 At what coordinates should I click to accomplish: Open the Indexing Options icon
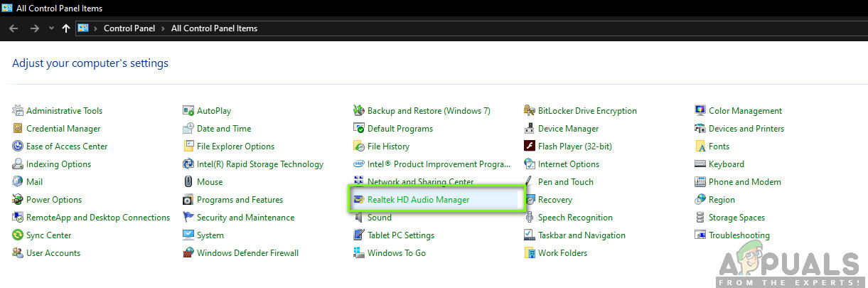click(18, 164)
